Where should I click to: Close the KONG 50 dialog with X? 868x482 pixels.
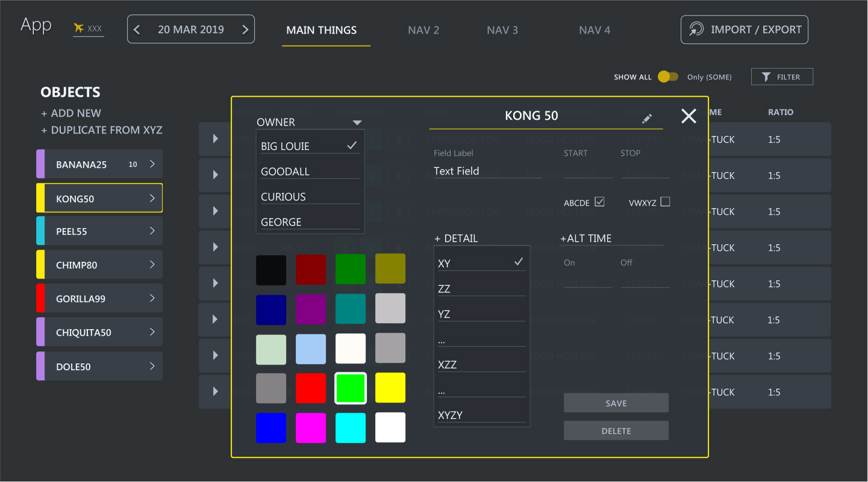coord(688,116)
